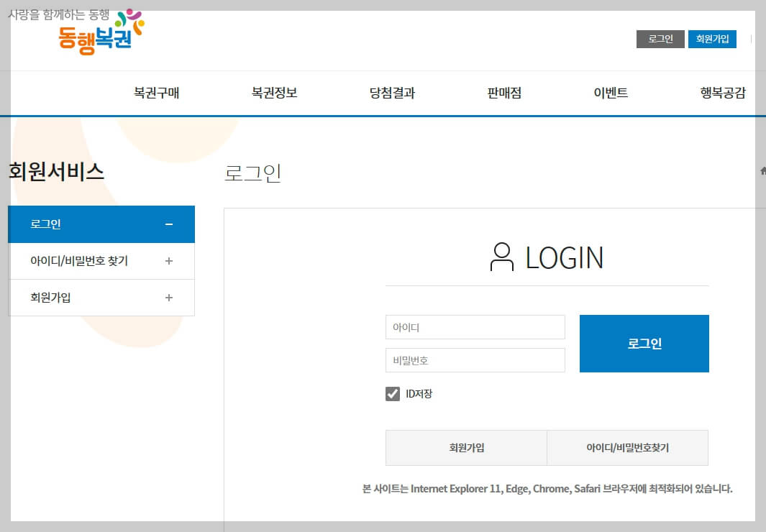Open 당첨결과 from the top navigation
766x532 pixels.
(x=391, y=93)
